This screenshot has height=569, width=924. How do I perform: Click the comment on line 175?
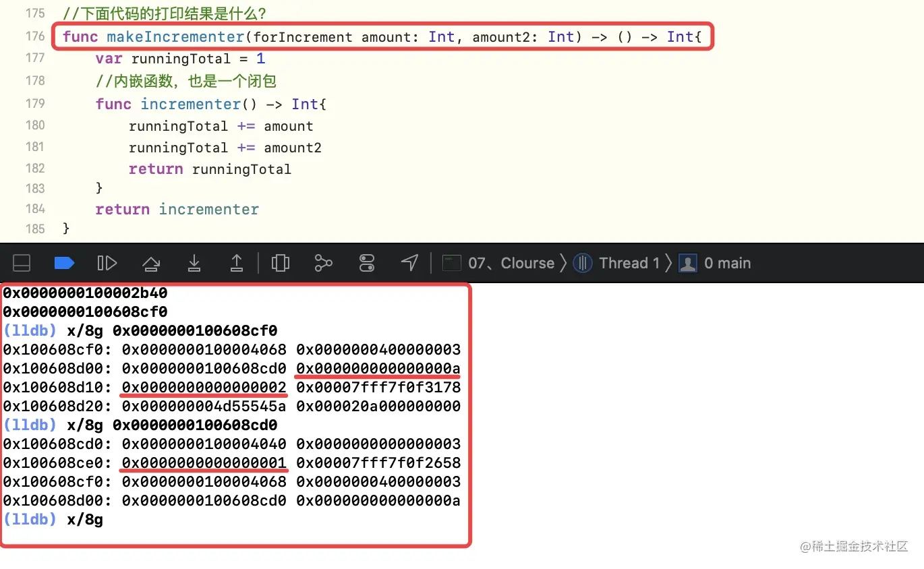point(164,13)
